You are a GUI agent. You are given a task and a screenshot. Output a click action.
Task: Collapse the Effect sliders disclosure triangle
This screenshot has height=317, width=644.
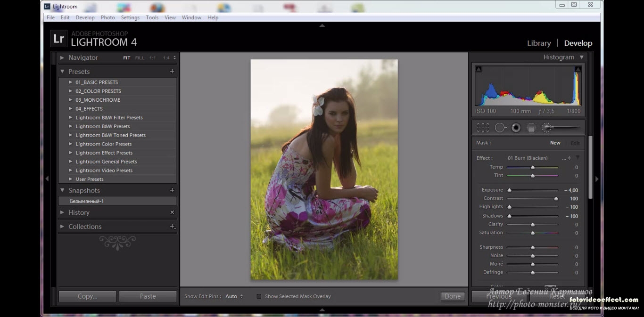(578, 157)
